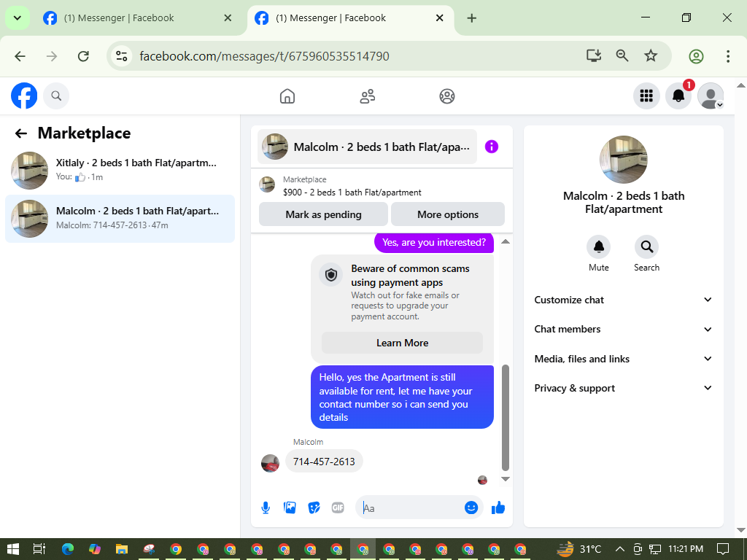Open Xitlaly conversation in list

coord(120,170)
